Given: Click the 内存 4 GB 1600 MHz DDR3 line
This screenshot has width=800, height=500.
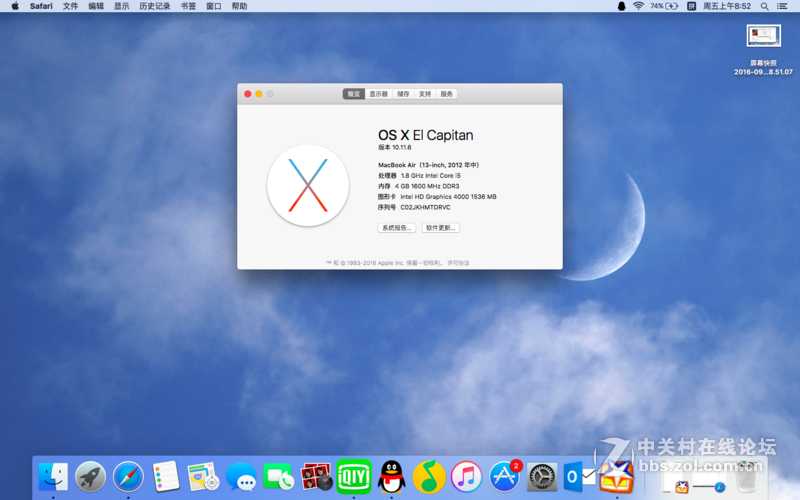Looking at the screenshot, I should [418, 186].
